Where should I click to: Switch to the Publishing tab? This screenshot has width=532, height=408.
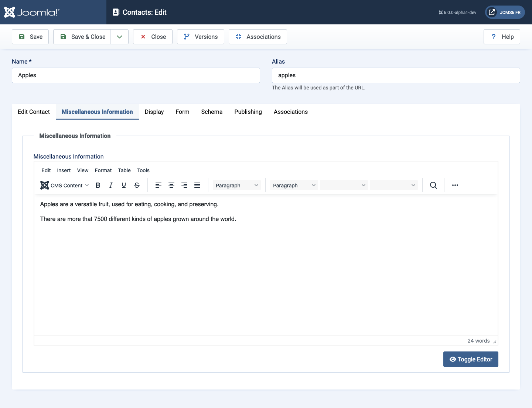tap(248, 112)
